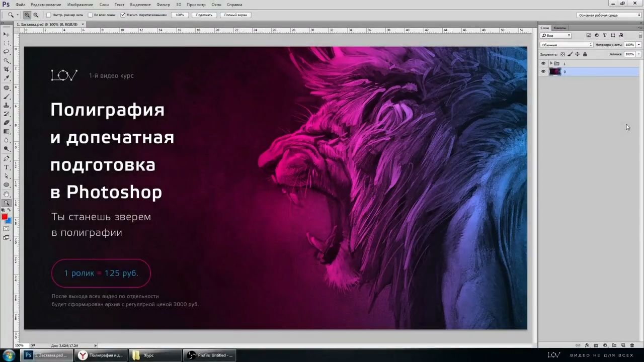Uncheck 'Масшт. перетаскиванием' checkbox
The width and height of the screenshot is (644, 362).
click(x=123, y=15)
